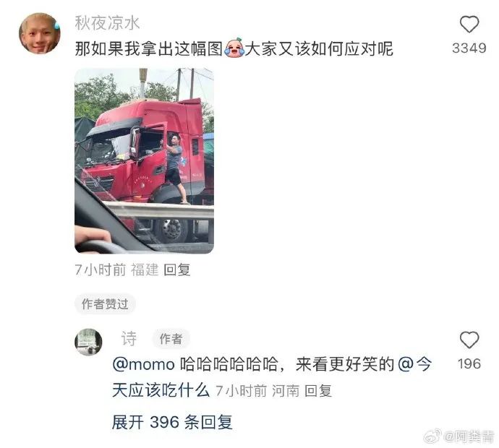Click the Weibo logo watermark
Viewport: 499px width, 448px height.
[x=432, y=436]
